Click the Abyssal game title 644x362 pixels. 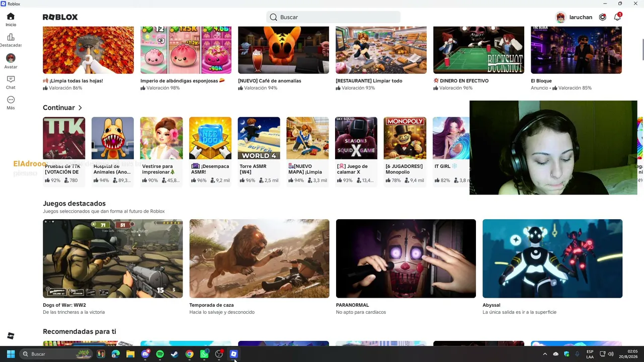coord(491,305)
